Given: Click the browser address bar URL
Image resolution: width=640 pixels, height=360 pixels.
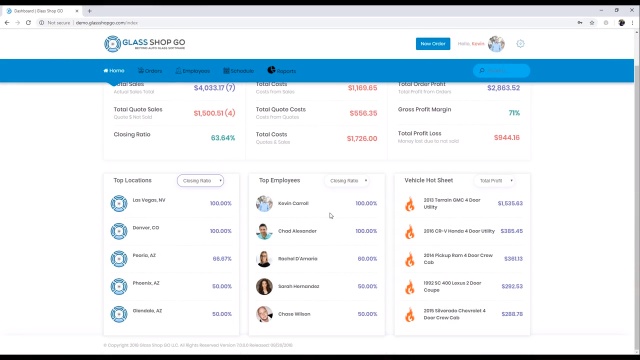Looking at the screenshot, I should click(x=107, y=23).
